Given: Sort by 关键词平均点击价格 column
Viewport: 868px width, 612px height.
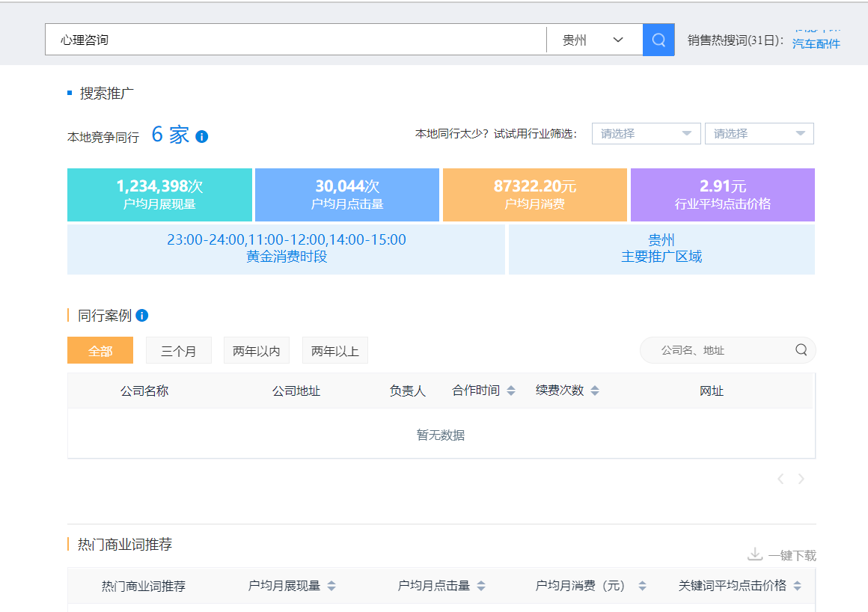Looking at the screenshot, I should point(798,586).
